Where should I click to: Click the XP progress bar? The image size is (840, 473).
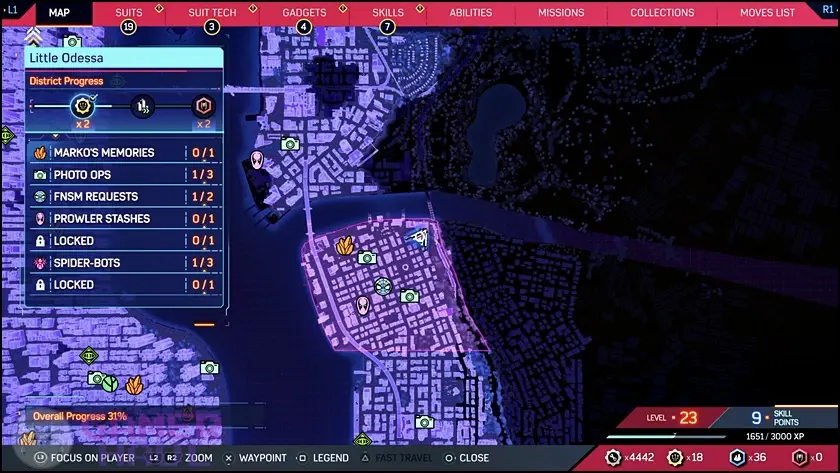point(667,436)
